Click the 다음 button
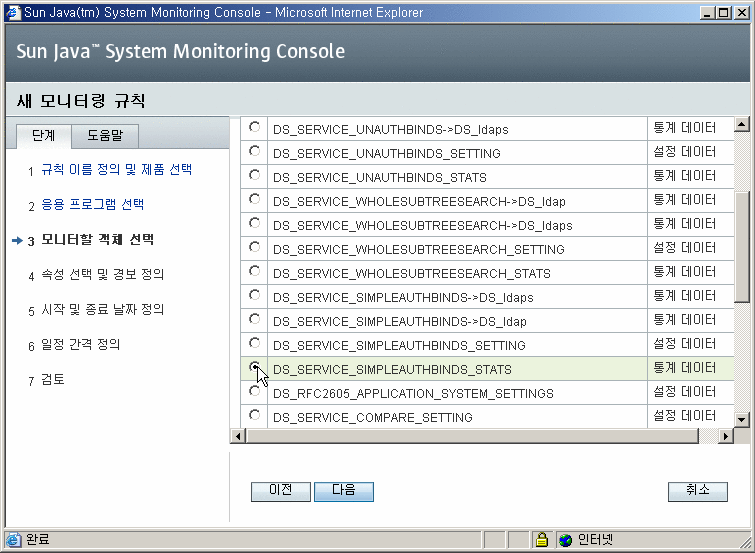This screenshot has height=553, width=755. coord(344,491)
